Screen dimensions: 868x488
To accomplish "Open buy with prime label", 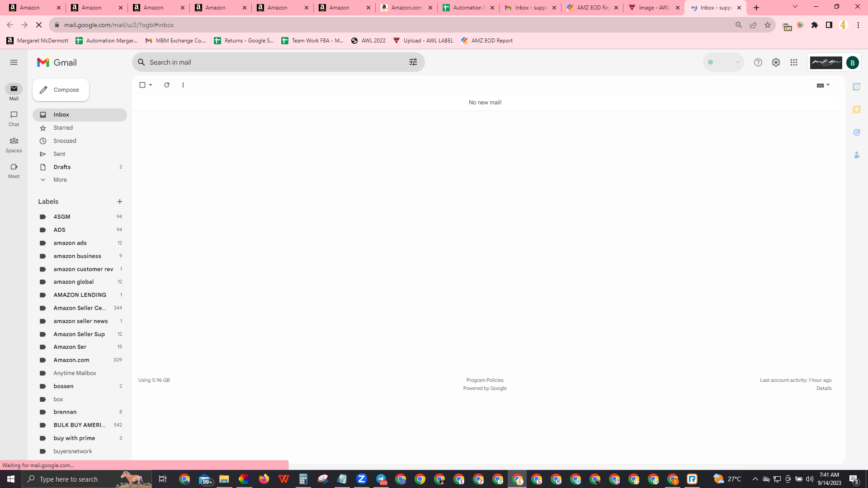I will tap(80, 438).
